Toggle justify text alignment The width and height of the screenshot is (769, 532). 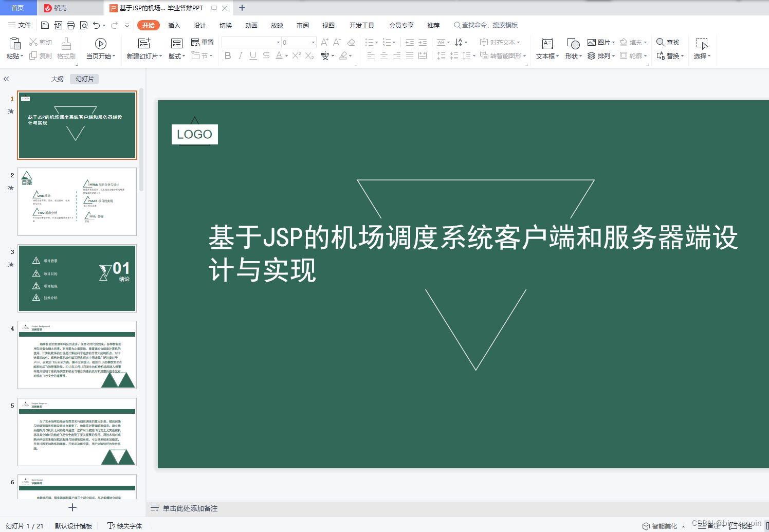(x=410, y=56)
